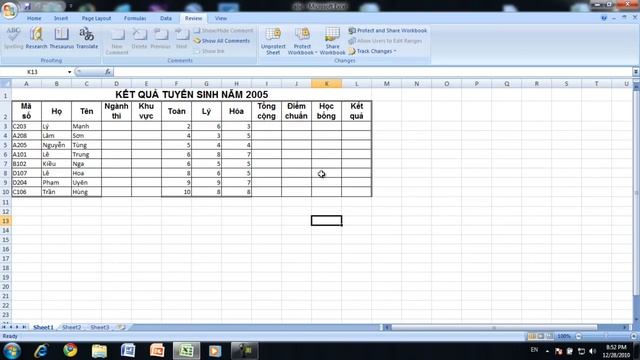Screen dimensions: 640x360
Task: Click the 100% zoom level
Action: 564,336
